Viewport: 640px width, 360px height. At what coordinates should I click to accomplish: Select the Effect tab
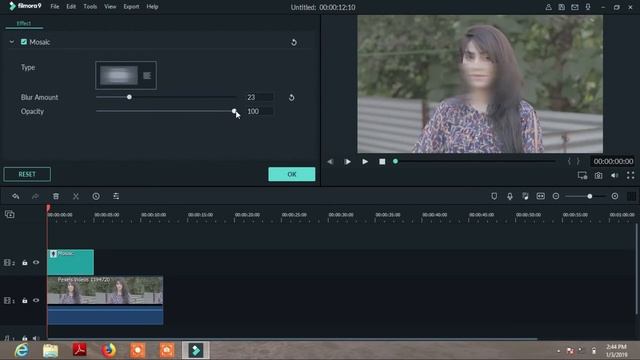[x=24, y=24]
